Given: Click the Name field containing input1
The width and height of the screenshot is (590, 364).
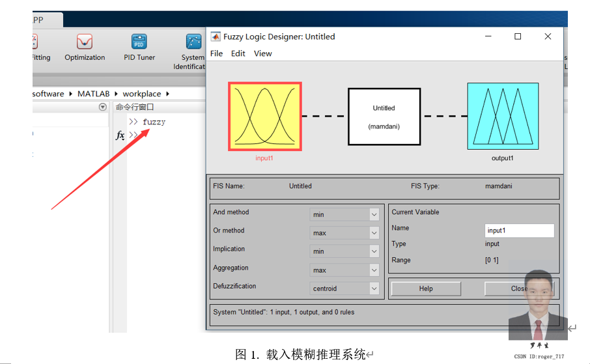Looking at the screenshot, I should (519, 231).
